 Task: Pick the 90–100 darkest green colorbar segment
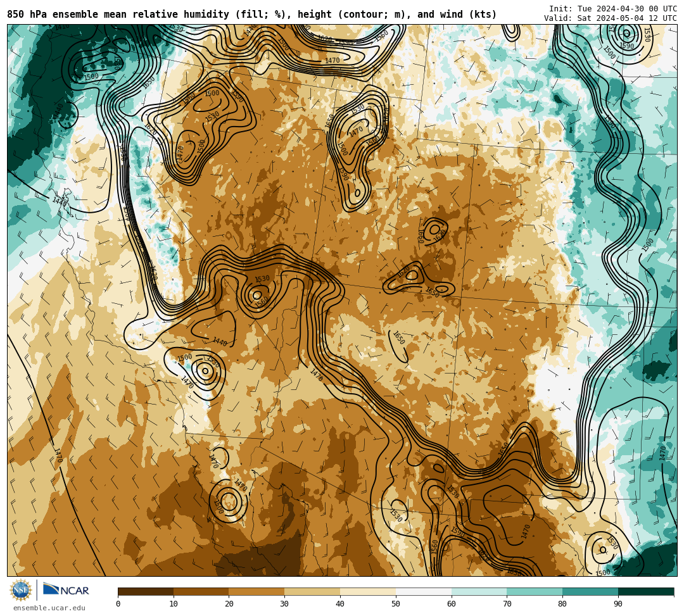tap(646, 591)
